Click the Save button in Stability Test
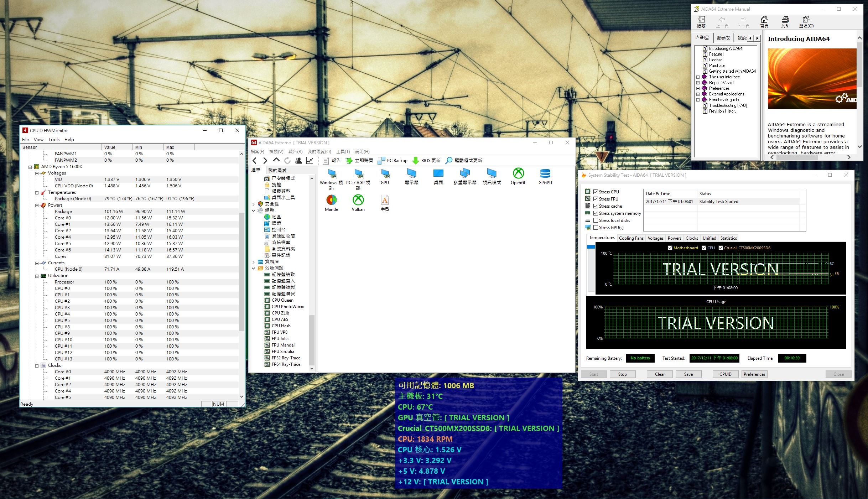The width and height of the screenshot is (868, 499). (688, 374)
